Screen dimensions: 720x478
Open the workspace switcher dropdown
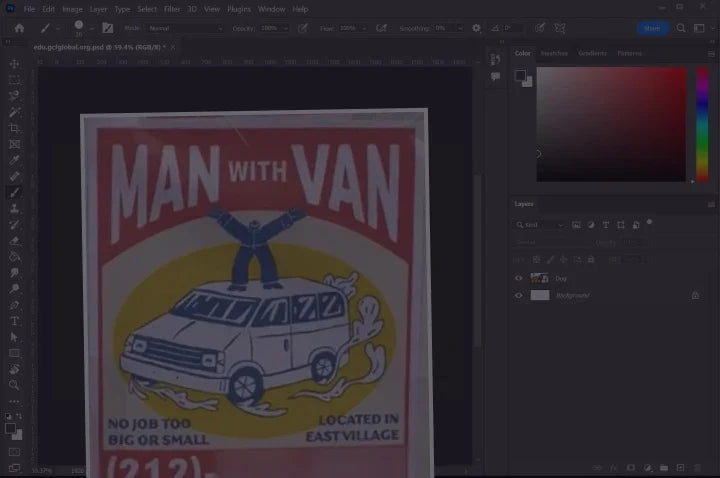(x=699, y=28)
